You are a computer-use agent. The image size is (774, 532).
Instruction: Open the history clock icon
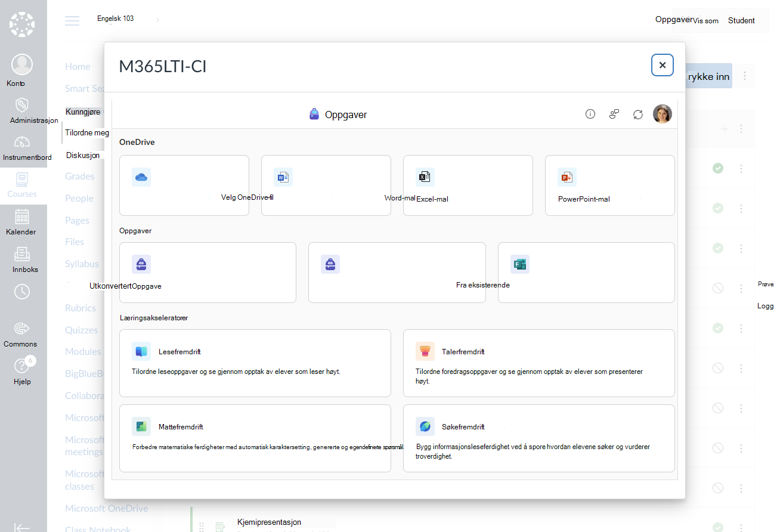[x=22, y=291]
